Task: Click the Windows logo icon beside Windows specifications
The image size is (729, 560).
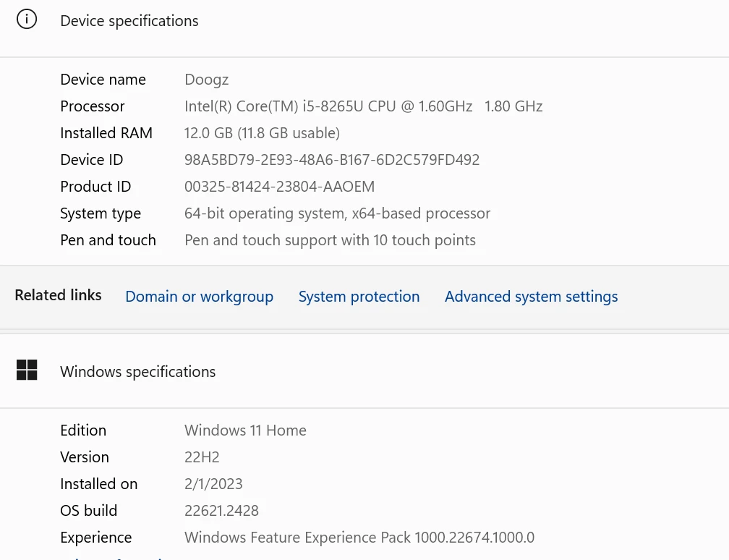Action: click(x=27, y=370)
